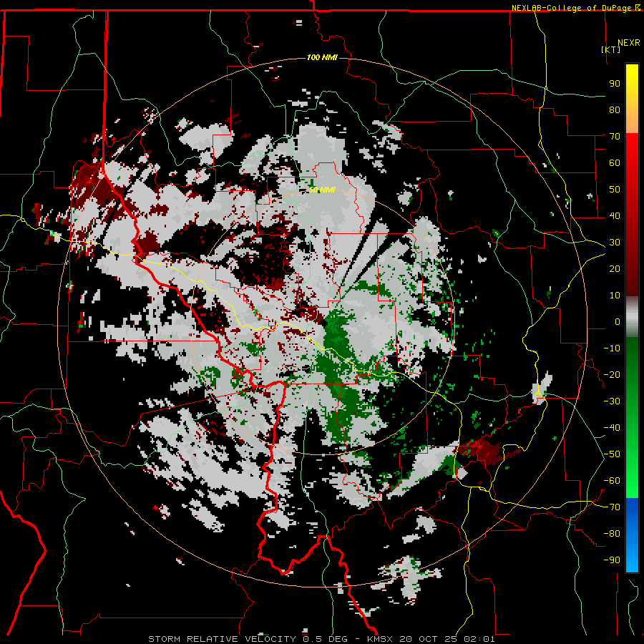This screenshot has height=644, width=644.
Task: Click the 20 value on the velocity scale
Action: click(615, 268)
